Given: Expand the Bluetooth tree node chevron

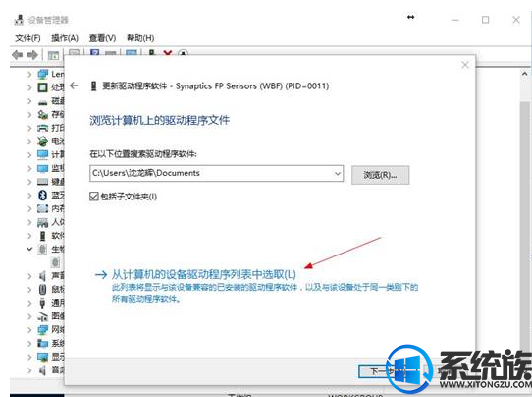Looking at the screenshot, I should coord(29,195).
